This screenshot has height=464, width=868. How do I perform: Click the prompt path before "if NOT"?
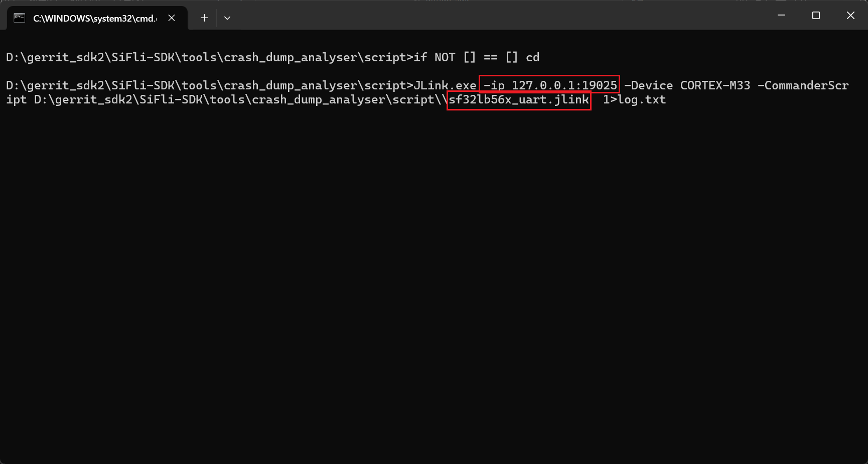pyautogui.click(x=209, y=57)
